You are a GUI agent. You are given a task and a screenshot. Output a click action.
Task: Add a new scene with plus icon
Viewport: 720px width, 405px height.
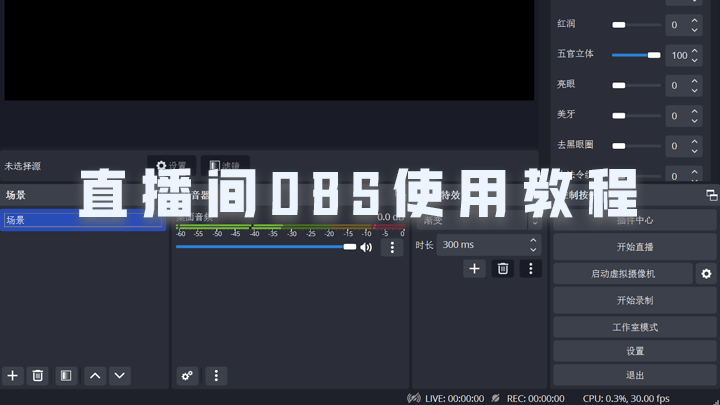pos(12,376)
